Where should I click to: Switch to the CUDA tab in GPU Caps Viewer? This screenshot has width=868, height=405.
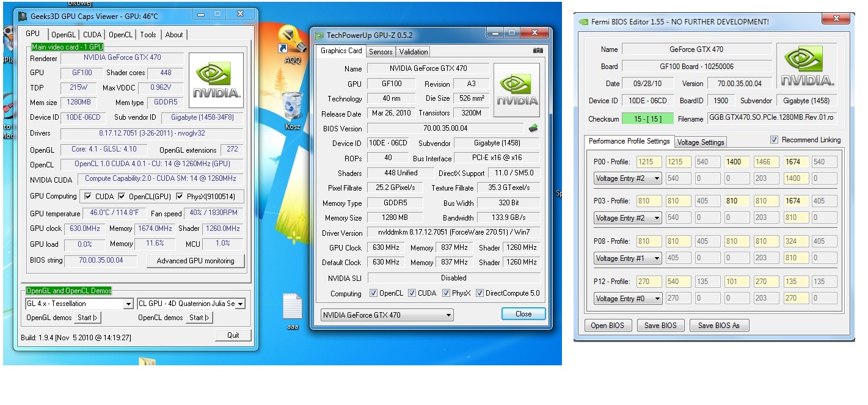92,35
